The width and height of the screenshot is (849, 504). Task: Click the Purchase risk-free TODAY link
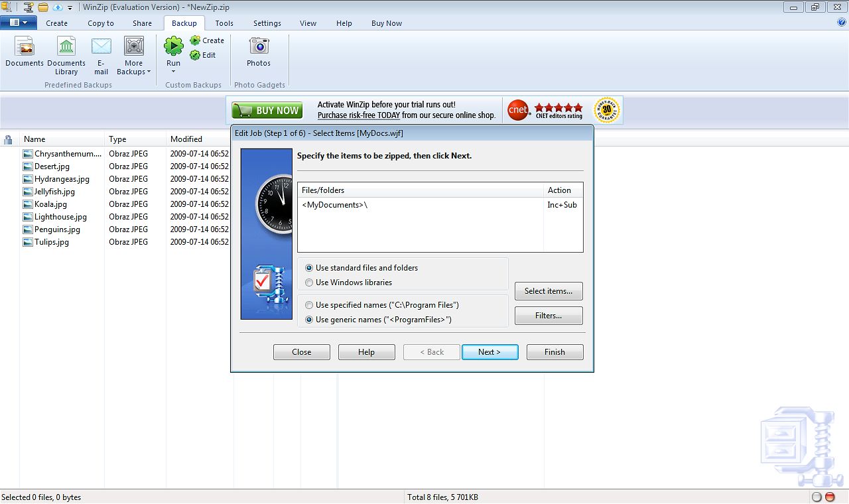[359, 115]
